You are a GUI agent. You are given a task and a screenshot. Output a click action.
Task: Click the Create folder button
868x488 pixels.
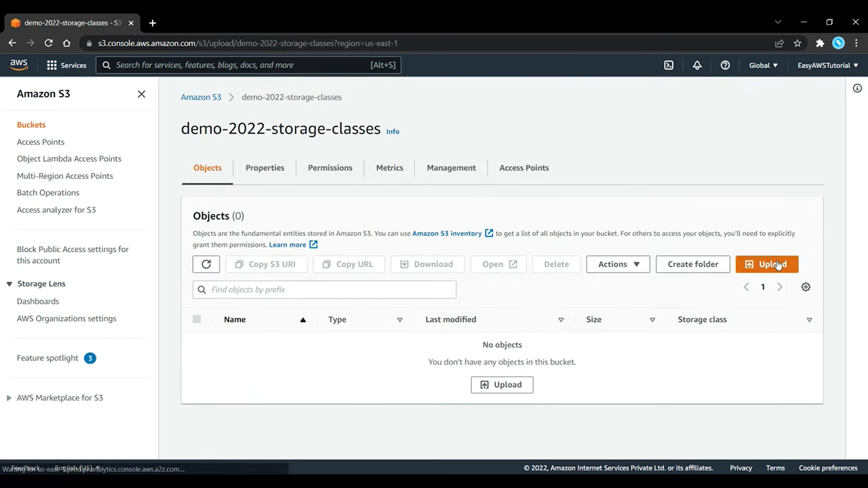(x=693, y=264)
